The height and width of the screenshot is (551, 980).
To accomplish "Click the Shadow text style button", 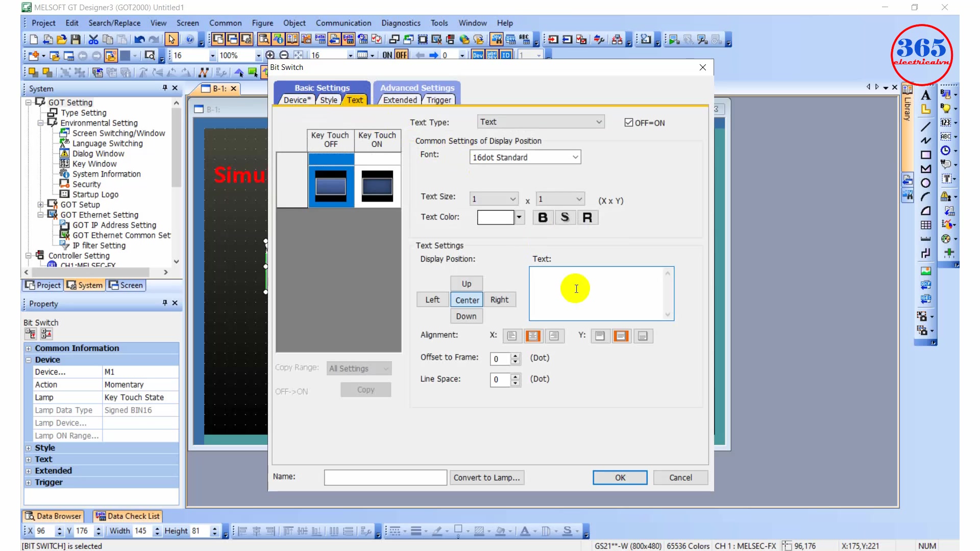I will 565,217.
